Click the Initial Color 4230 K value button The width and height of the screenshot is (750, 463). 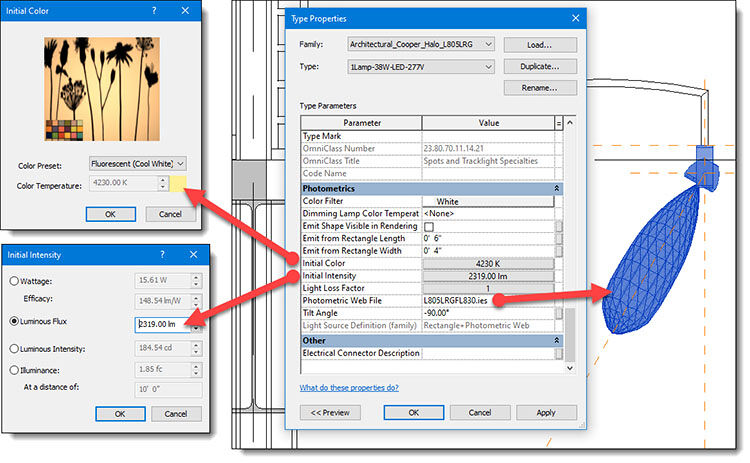point(488,264)
